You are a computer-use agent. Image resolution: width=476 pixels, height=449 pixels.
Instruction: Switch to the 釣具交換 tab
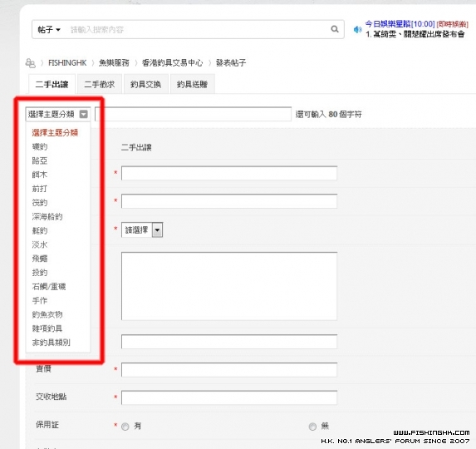point(145,84)
